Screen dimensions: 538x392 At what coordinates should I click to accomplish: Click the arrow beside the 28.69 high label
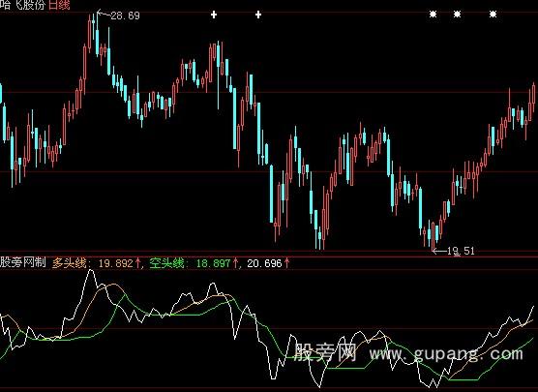[103, 15]
